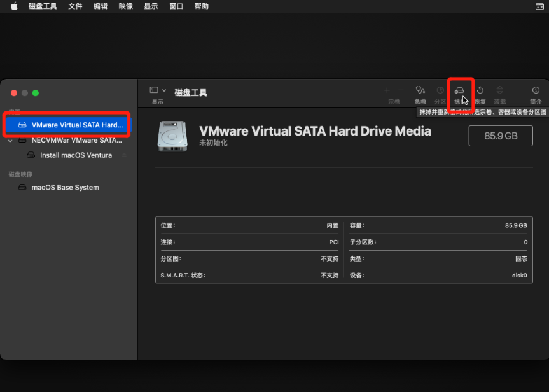
Task: Click the input source menu bar icon
Action: [x=540, y=6]
